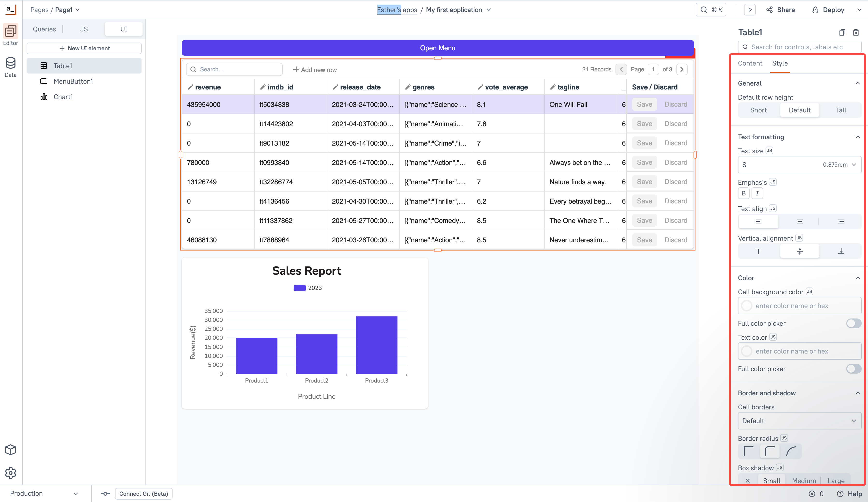Viewport: 868px width, 502px height.
Task: Click the cell background color swatch
Action: 746,306
